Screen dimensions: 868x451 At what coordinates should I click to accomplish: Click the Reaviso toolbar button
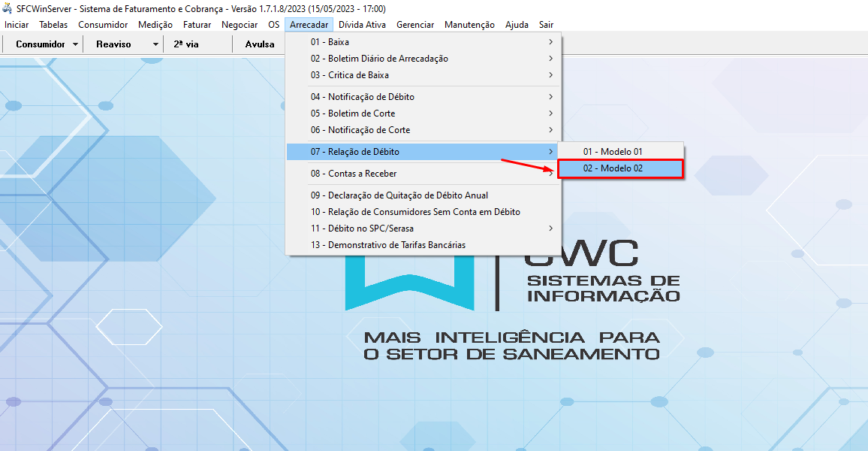coord(113,44)
